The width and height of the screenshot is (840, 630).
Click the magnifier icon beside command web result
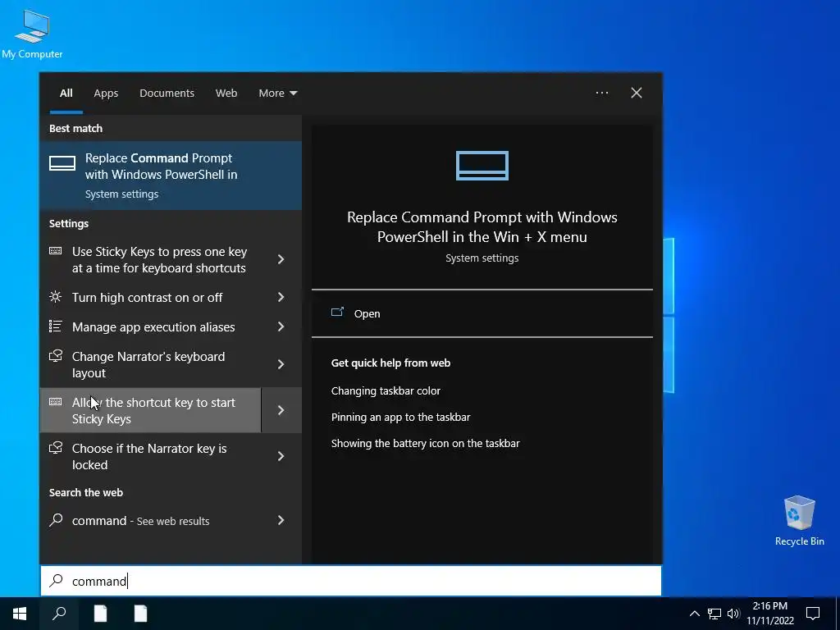click(x=56, y=519)
